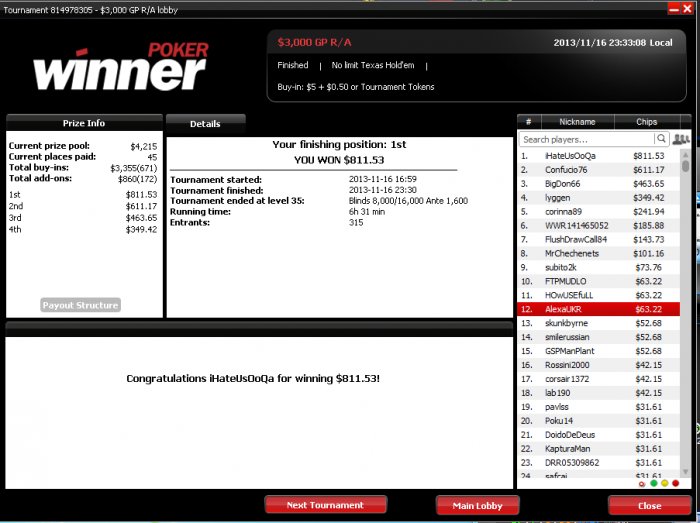This screenshot has height=523, width=700.
Task: Click the Winner Poker logo
Action: (121, 66)
